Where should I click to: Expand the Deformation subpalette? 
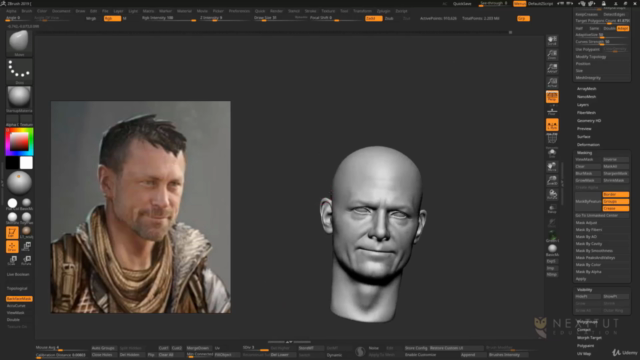(x=588, y=145)
